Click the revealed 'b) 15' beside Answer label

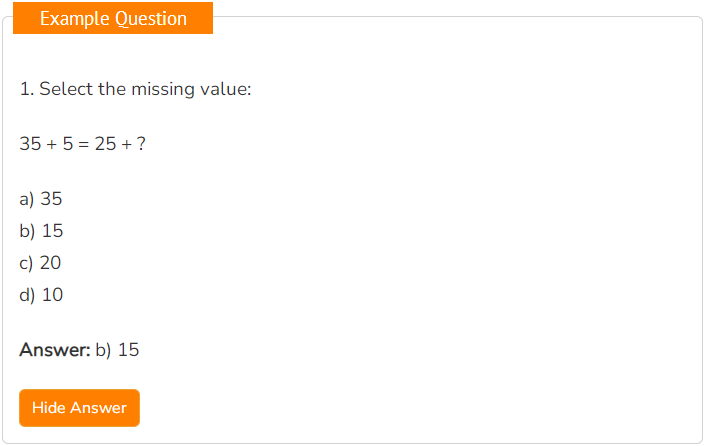[117, 350]
